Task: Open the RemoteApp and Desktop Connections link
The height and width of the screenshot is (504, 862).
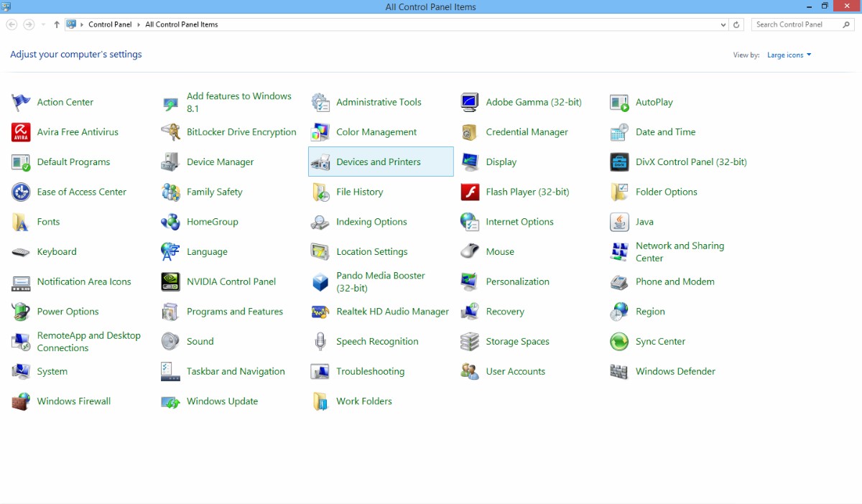Action: coord(89,342)
